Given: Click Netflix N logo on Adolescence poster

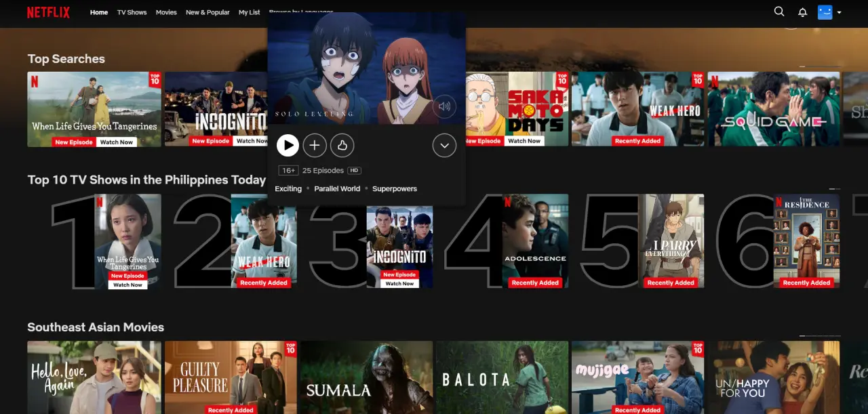Looking at the screenshot, I should (x=508, y=201).
